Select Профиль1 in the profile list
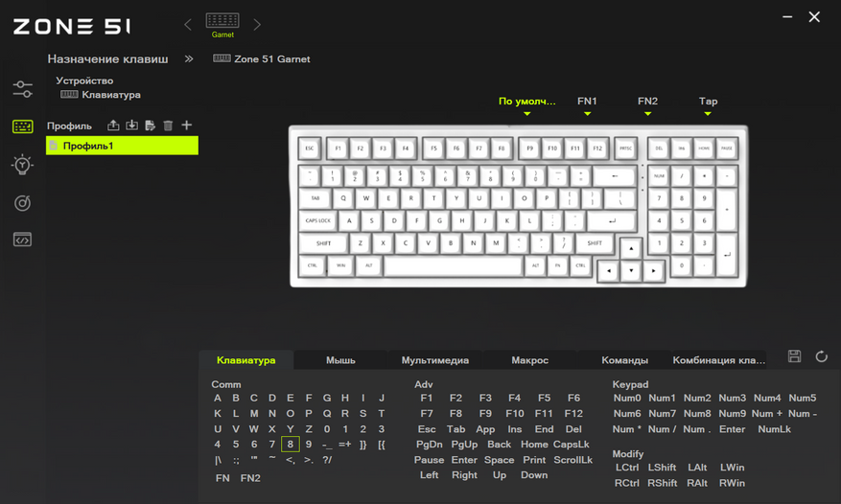The width and height of the screenshot is (841, 504). pos(123,146)
